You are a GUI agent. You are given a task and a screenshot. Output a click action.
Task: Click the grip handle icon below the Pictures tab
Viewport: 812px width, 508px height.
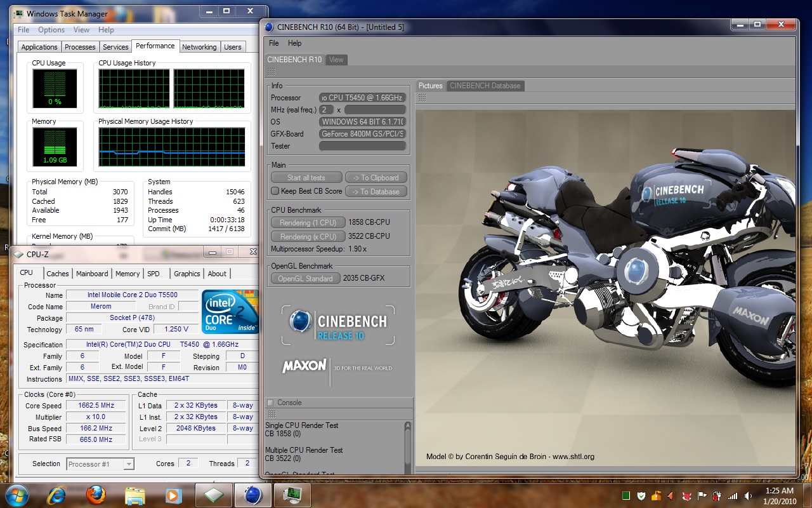pyautogui.click(x=422, y=98)
